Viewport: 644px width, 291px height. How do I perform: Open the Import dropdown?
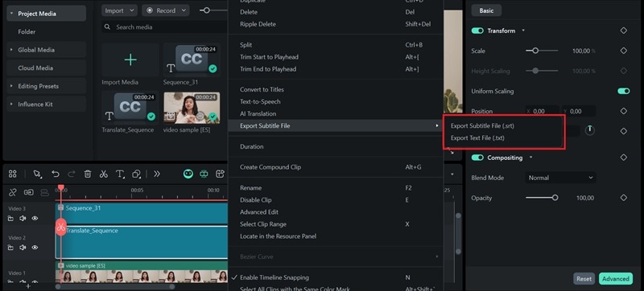click(x=119, y=10)
